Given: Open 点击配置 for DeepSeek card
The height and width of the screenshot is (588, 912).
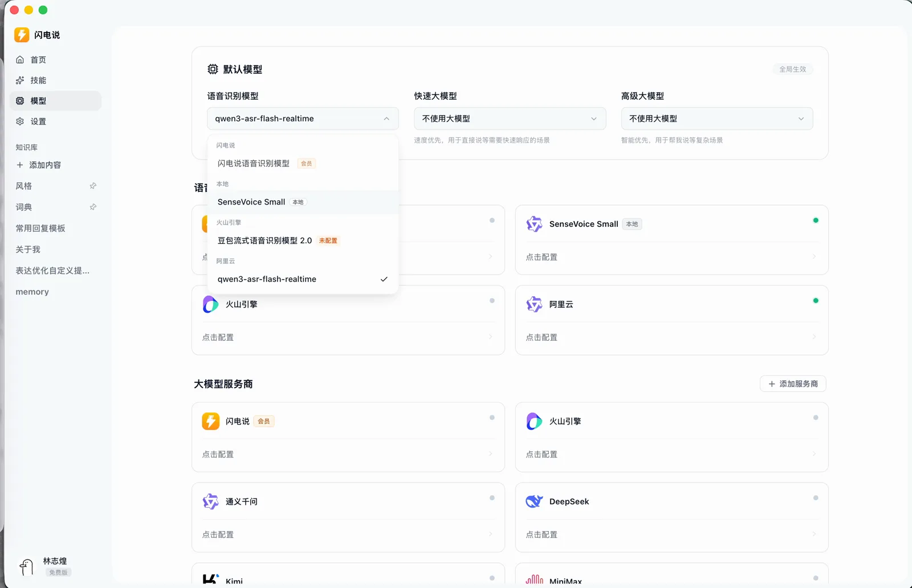Looking at the screenshot, I should pyautogui.click(x=671, y=534).
